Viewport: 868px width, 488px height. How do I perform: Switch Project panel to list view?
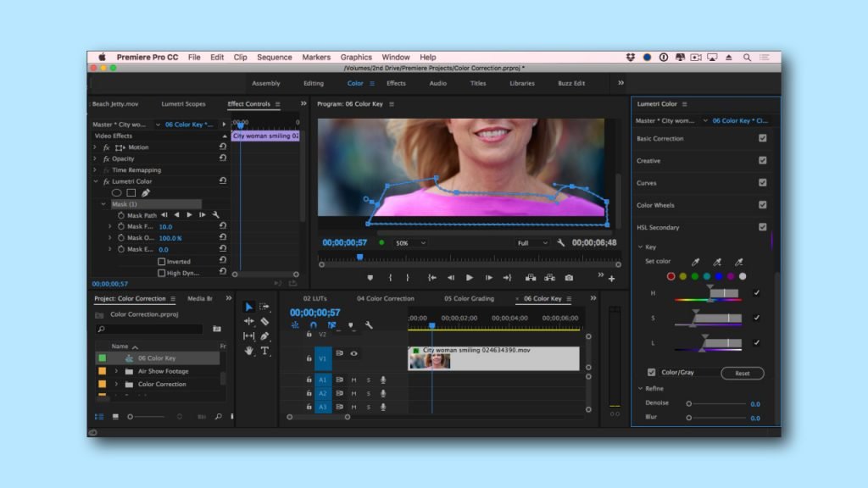click(99, 417)
